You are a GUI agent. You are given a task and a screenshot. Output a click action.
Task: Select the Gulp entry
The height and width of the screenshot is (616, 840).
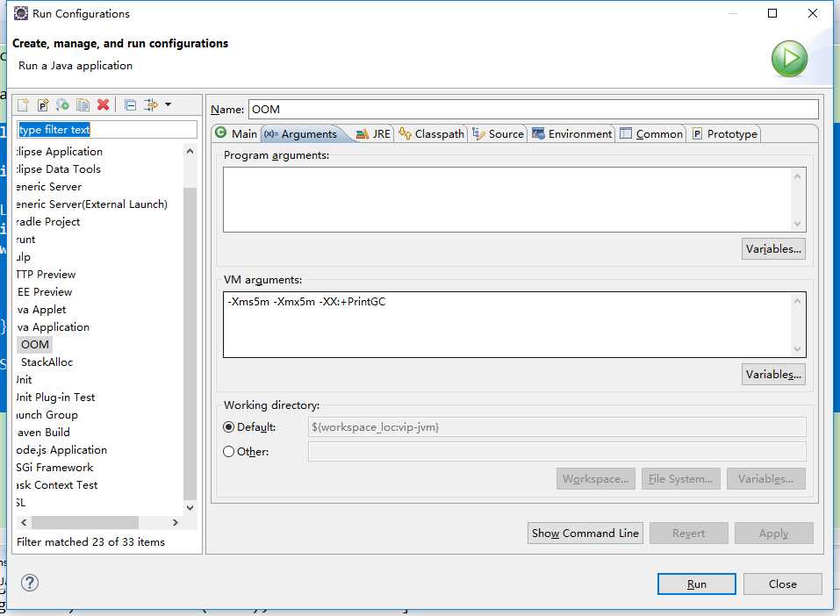[24, 256]
